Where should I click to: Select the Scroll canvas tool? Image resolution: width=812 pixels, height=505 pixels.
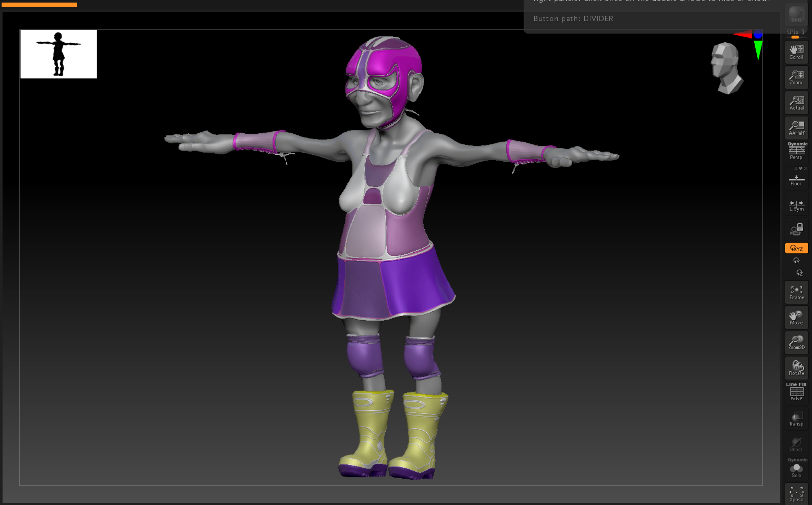pos(796,52)
